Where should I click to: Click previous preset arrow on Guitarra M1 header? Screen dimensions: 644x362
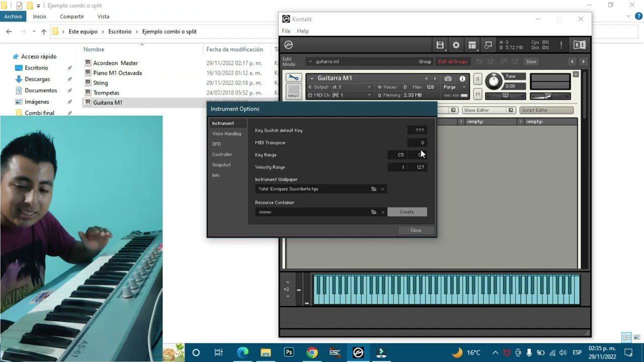tap(426, 78)
